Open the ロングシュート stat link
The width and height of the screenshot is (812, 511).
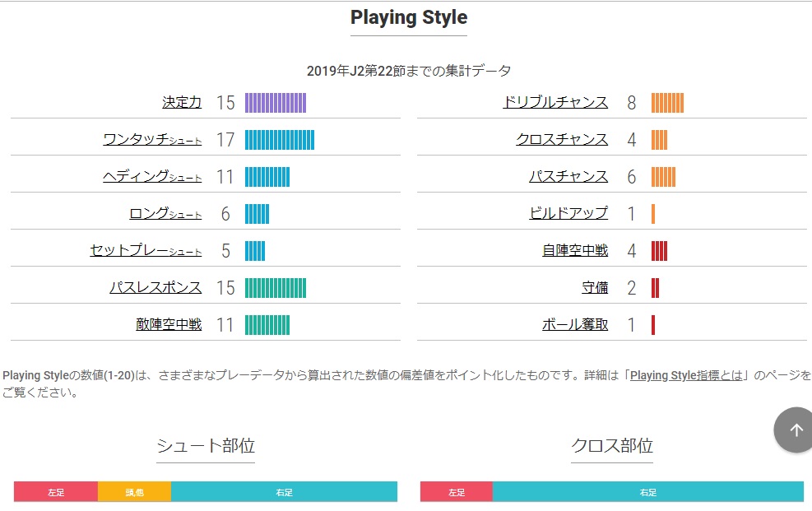165,213
